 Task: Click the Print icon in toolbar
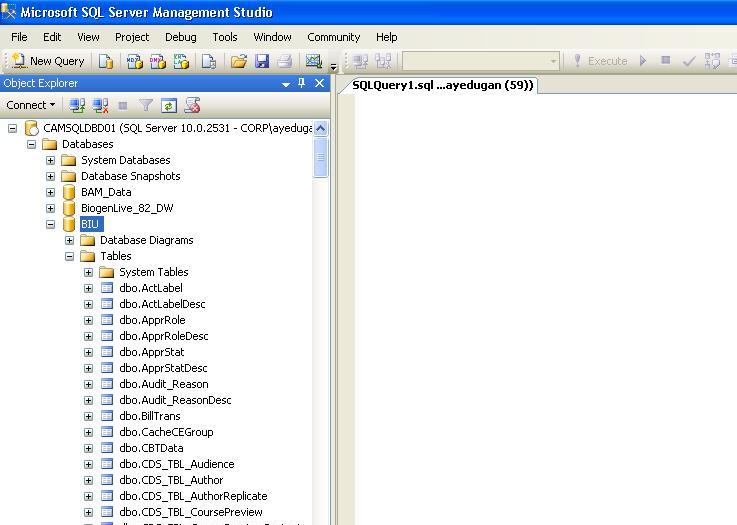tap(285, 61)
